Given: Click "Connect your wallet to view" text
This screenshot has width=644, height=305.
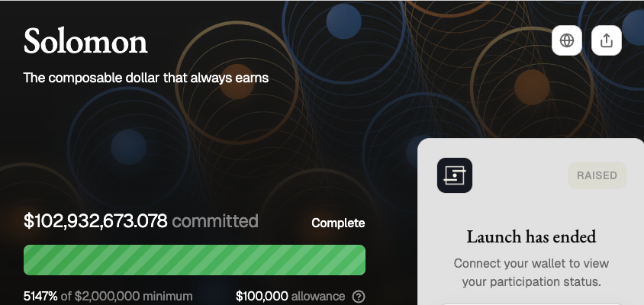Looking at the screenshot, I should coord(531,263).
